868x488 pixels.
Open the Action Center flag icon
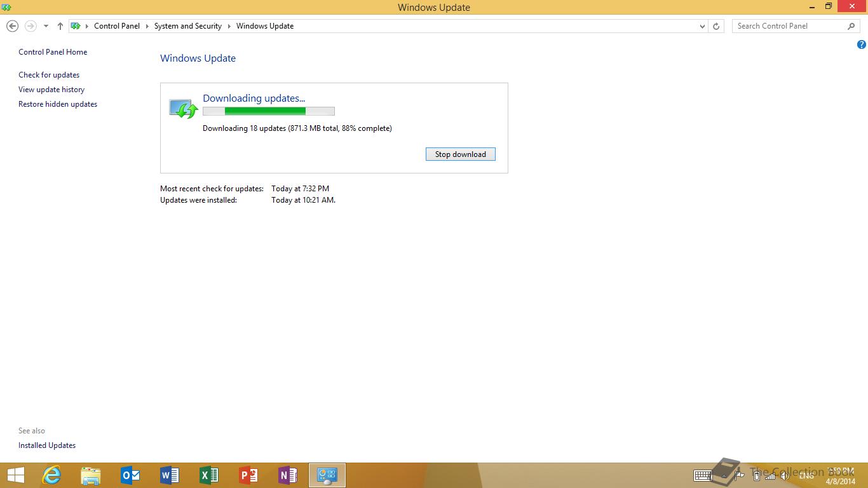[740, 475]
